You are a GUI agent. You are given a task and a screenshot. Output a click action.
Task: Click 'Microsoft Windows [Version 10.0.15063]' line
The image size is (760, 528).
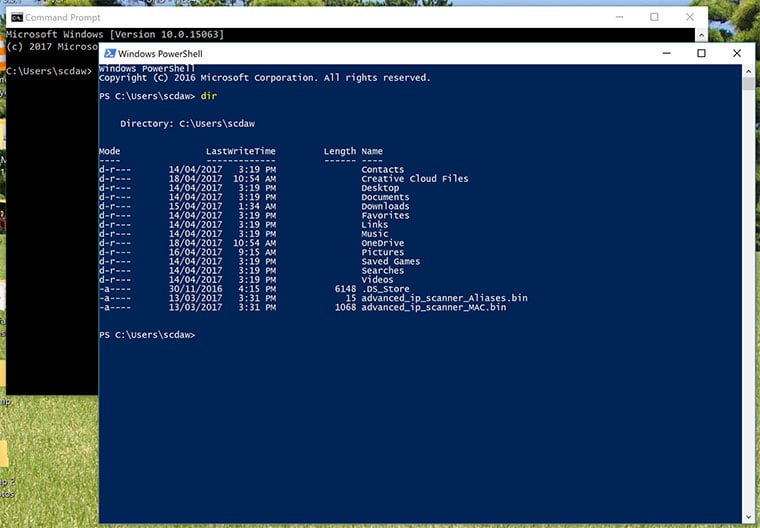coord(115,35)
